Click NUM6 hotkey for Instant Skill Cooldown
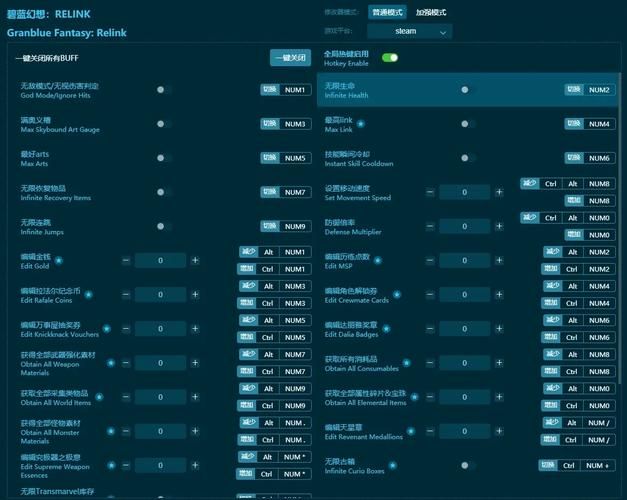This screenshot has width=627, height=500. coord(599,158)
